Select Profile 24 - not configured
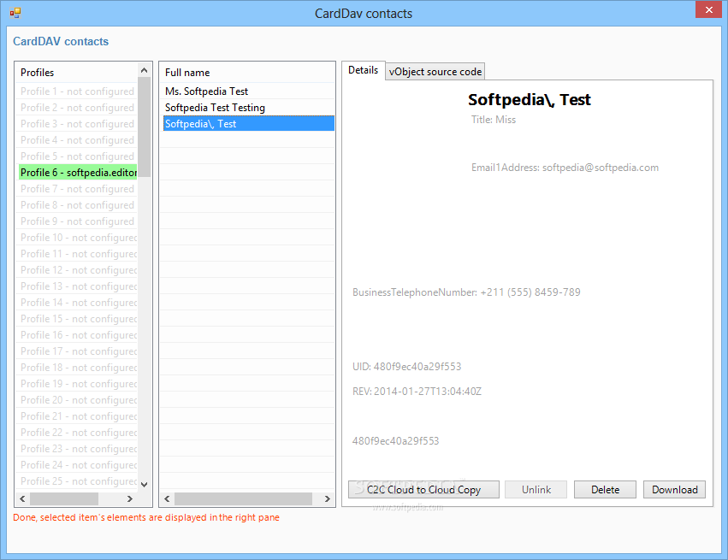The image size is (728, 560). click(x=78, y=465)
